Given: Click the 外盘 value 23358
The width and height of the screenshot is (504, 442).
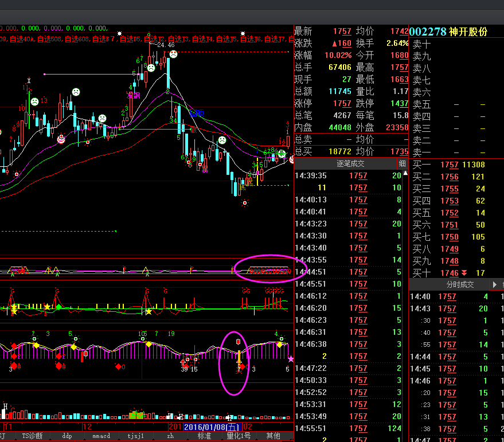Looking at the screenshot, I should click(x=397, y=128).
